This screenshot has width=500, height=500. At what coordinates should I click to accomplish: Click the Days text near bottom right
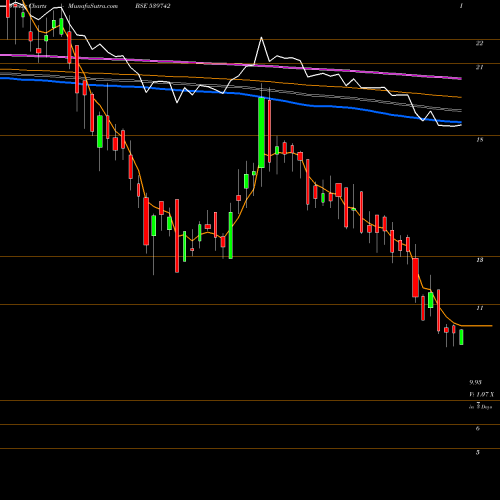(x=486, y=407)
